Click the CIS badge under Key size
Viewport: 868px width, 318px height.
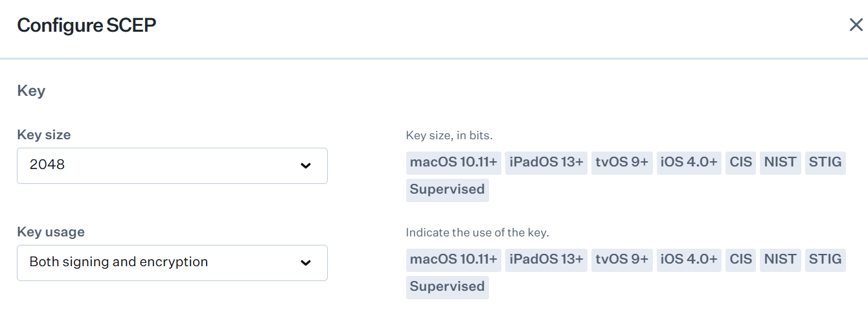click(740, 163)
